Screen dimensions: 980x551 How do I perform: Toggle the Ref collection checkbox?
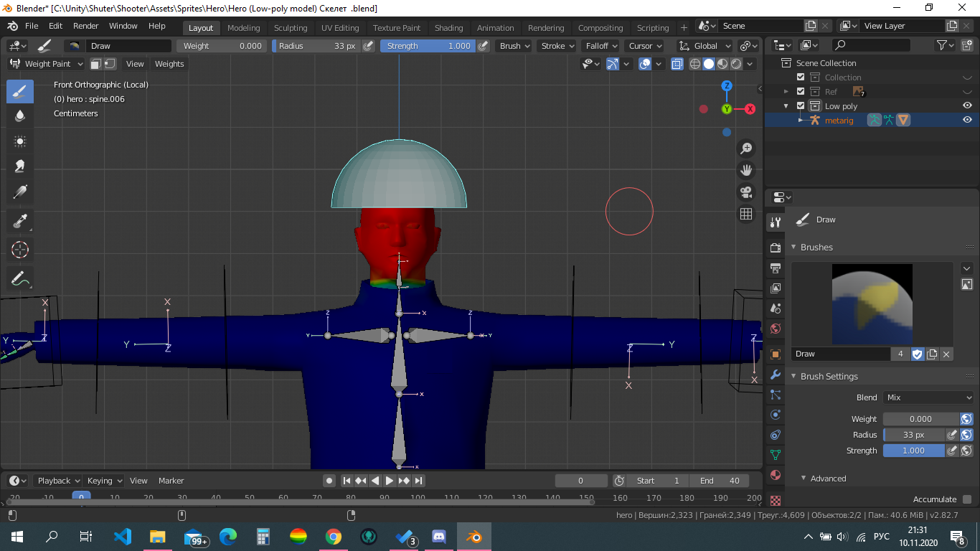click(801, 92)
